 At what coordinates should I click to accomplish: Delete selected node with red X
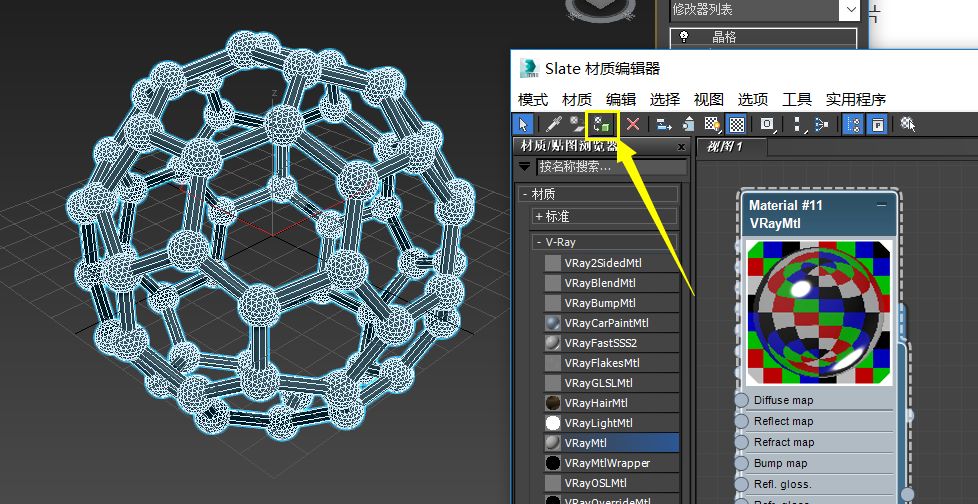pos(632,124)
